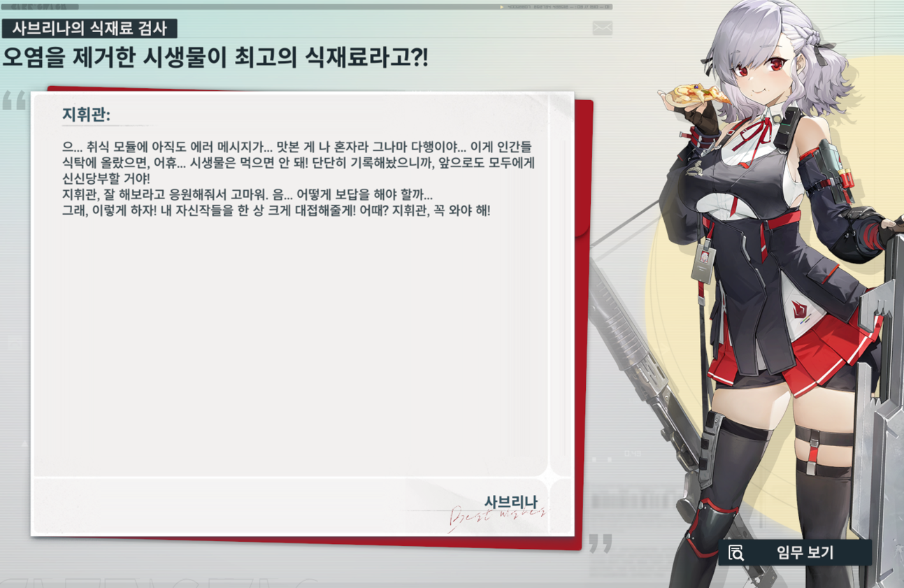Open the 임무 보기 mission button
Image resolution: width=904 pixels, height=588 pixels.
click(795, 552)
